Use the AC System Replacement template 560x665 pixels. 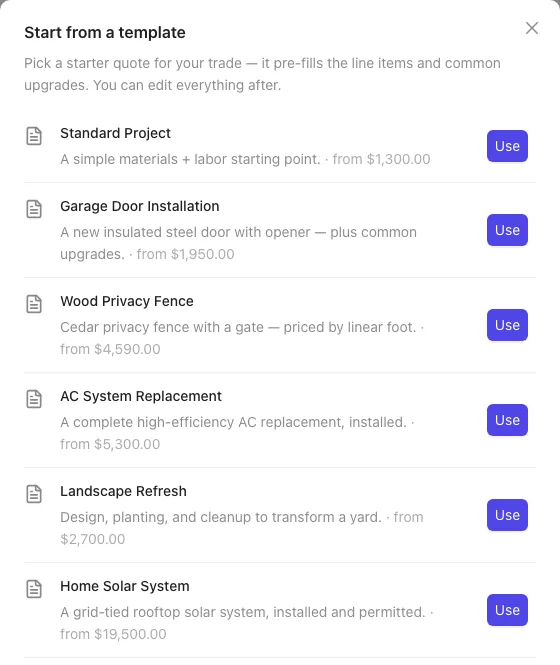point(507,420)
